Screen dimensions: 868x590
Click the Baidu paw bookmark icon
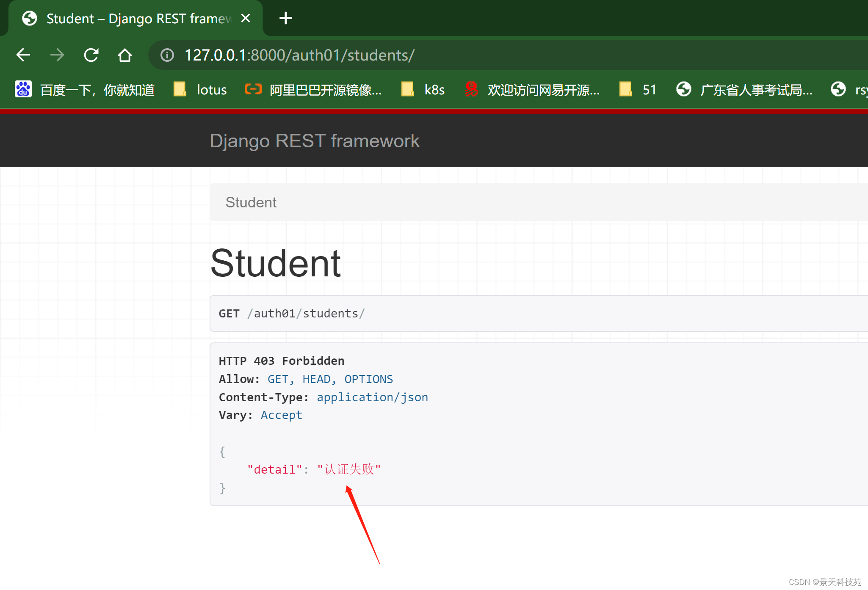coord(23,89)
